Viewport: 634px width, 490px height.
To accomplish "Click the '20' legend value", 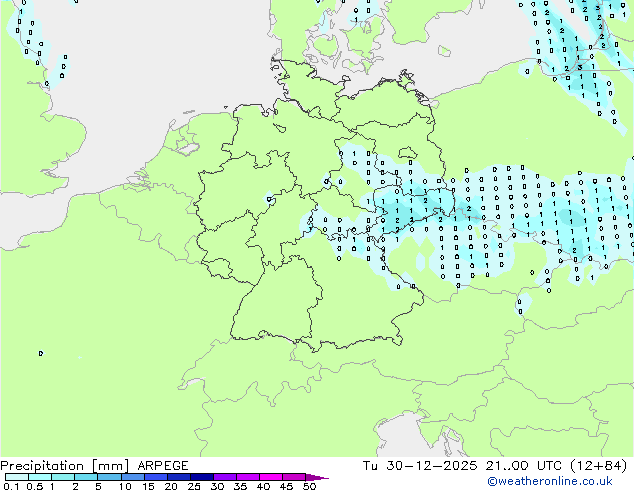I will click(171, 486).
